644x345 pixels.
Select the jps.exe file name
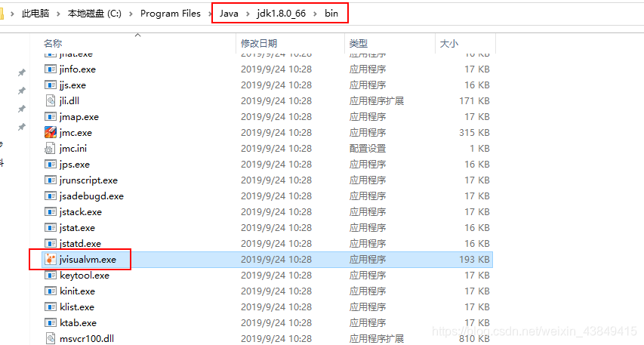[x=74, y=165]
